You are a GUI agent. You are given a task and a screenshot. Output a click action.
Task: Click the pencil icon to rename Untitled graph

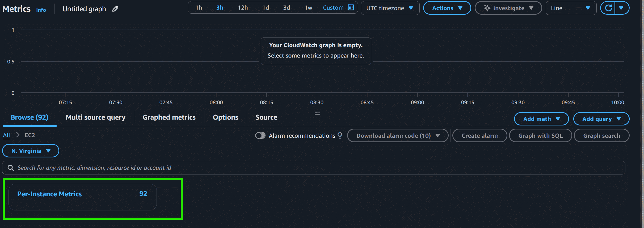pos(115,9)
